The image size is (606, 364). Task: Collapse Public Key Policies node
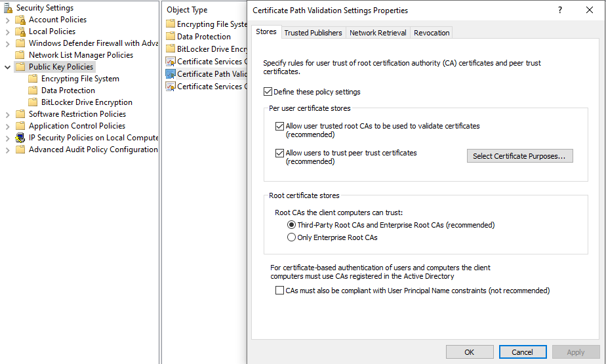[7, 68]
